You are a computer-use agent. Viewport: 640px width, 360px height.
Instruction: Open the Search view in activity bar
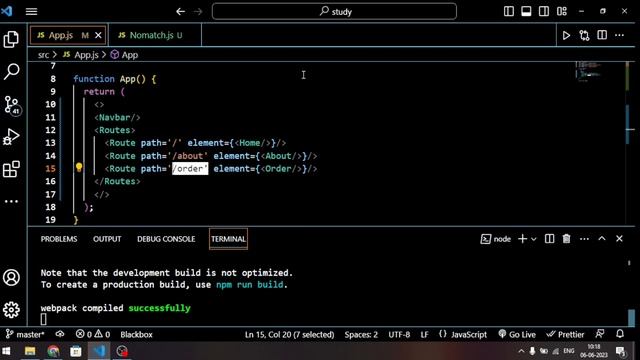pos(11,72)
